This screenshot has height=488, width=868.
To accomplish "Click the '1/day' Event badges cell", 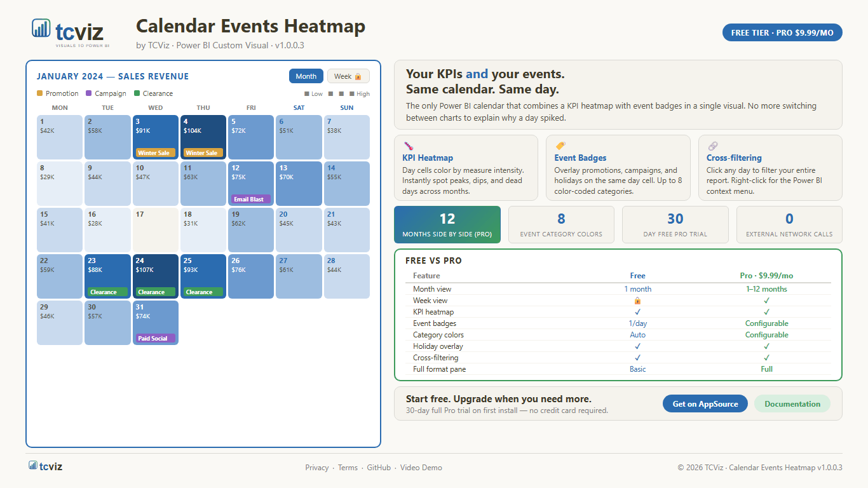I will click(x=637, y=323).
